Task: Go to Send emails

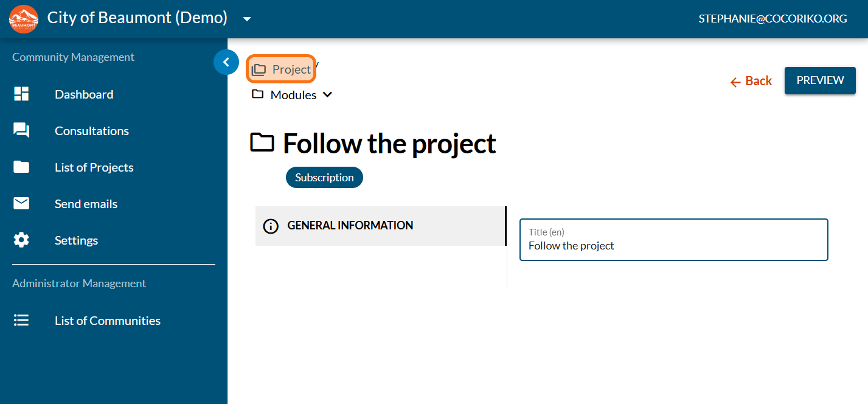Action: (86, 204)
